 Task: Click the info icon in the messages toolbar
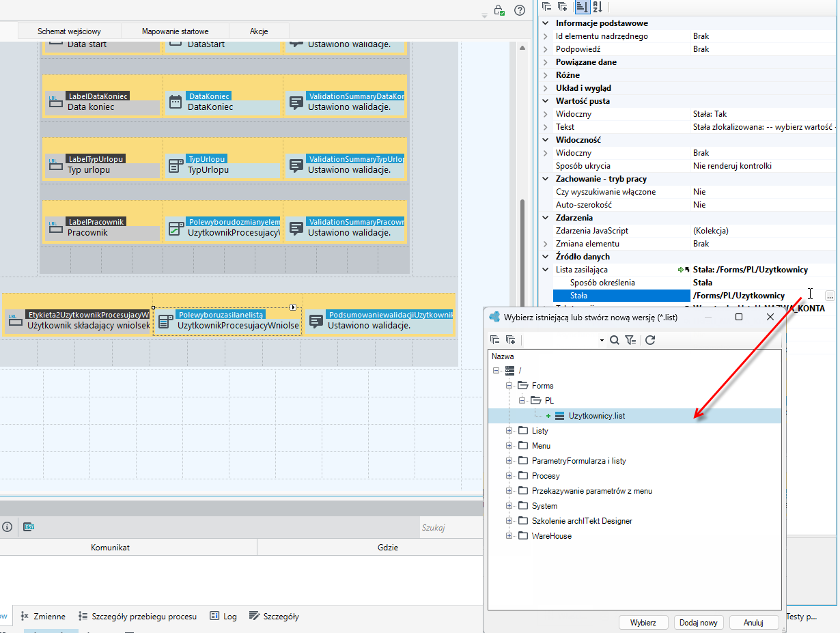(x=7, y=526)
